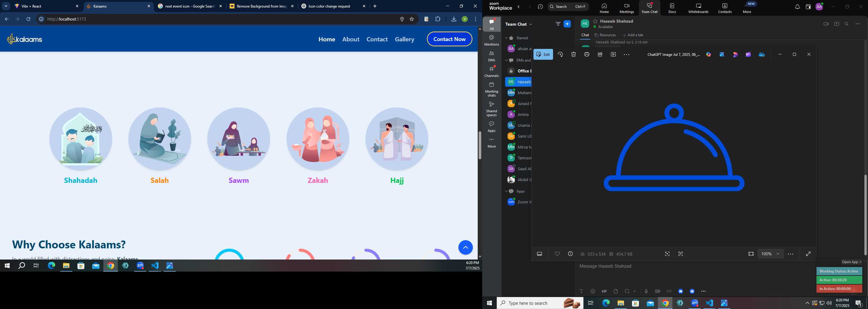
Task: Click Open App button
Action: pyautogui.click(x=851, y=262)
